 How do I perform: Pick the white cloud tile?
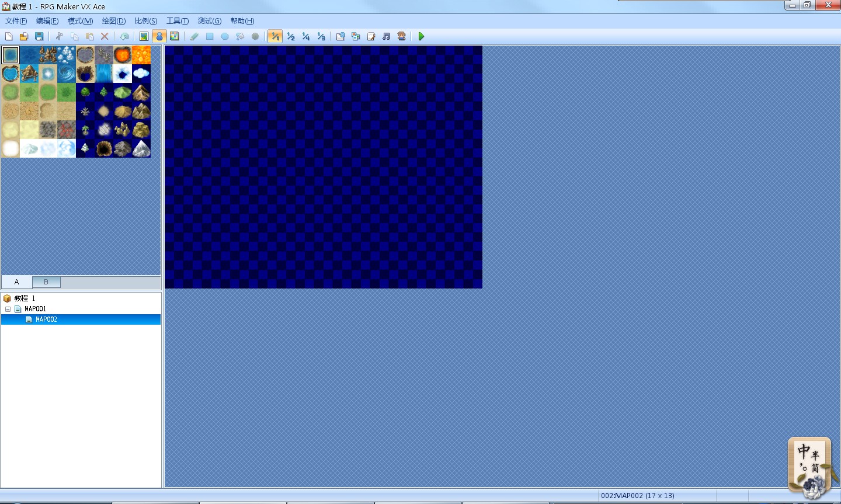coord(141,74)
